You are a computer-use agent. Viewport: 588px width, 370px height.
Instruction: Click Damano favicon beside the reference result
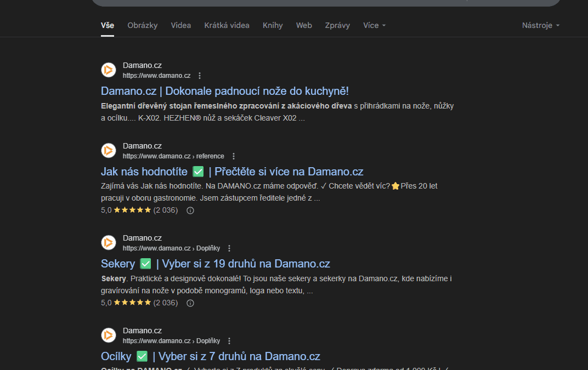pos(109,151)
